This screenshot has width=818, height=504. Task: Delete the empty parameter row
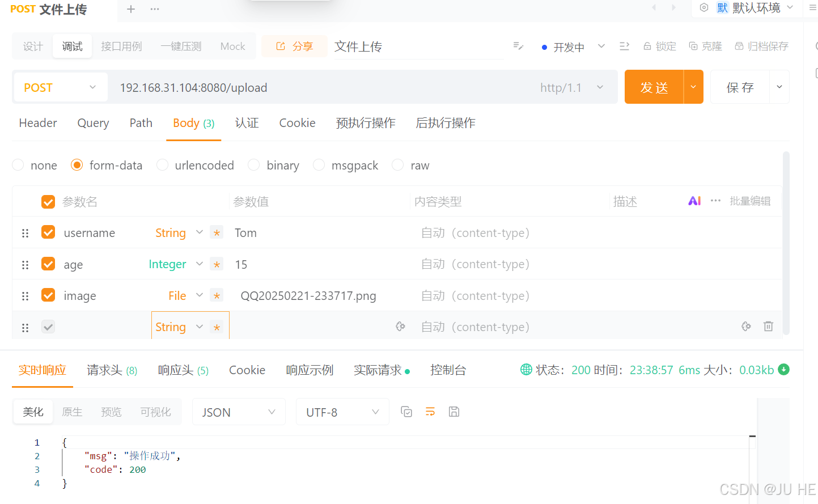tap(768, 326)
